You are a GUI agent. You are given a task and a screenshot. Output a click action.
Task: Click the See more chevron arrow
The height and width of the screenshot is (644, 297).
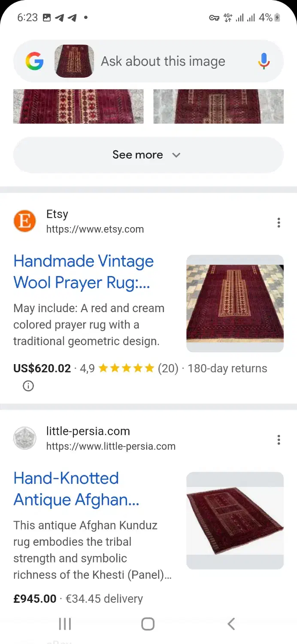point(176,155)
